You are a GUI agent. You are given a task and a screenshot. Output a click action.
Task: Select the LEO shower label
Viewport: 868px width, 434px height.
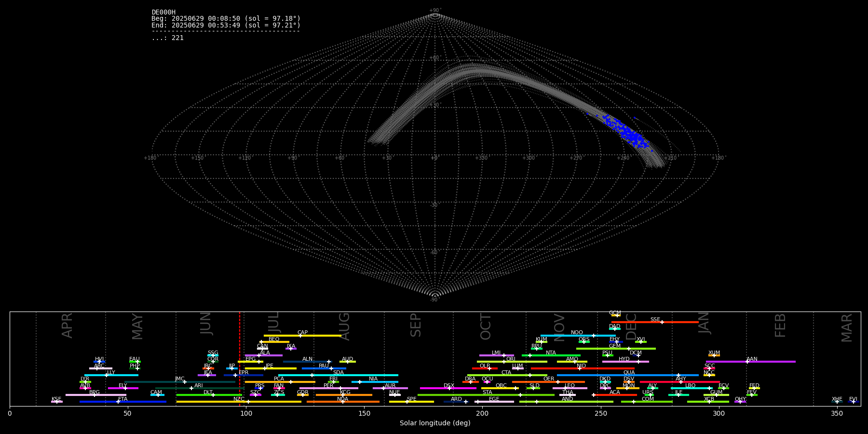[x=570, y=386]
